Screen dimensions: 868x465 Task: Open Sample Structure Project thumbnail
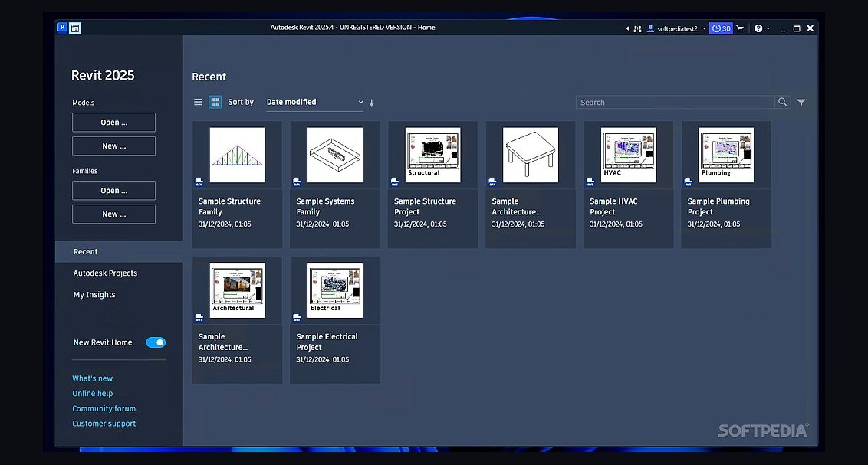coord(433,156)
